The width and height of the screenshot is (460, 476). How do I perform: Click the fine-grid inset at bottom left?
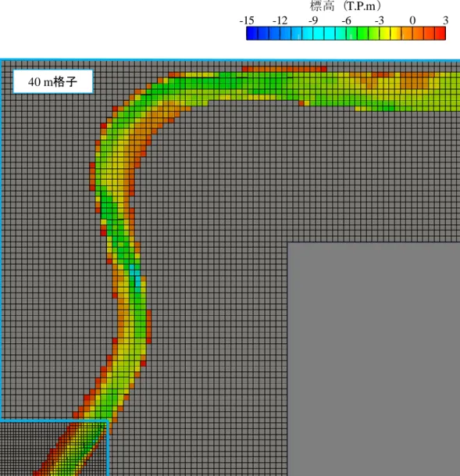coord(54,448)
